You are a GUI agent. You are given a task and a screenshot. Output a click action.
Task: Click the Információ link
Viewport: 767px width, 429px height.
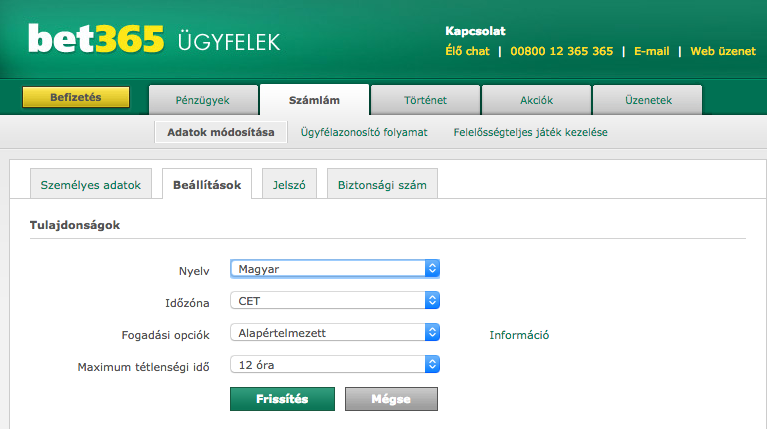pos(519,335)
